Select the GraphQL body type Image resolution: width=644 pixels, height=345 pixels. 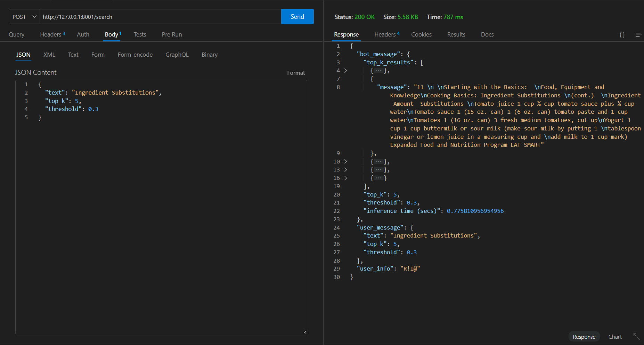tap(177, 55)
